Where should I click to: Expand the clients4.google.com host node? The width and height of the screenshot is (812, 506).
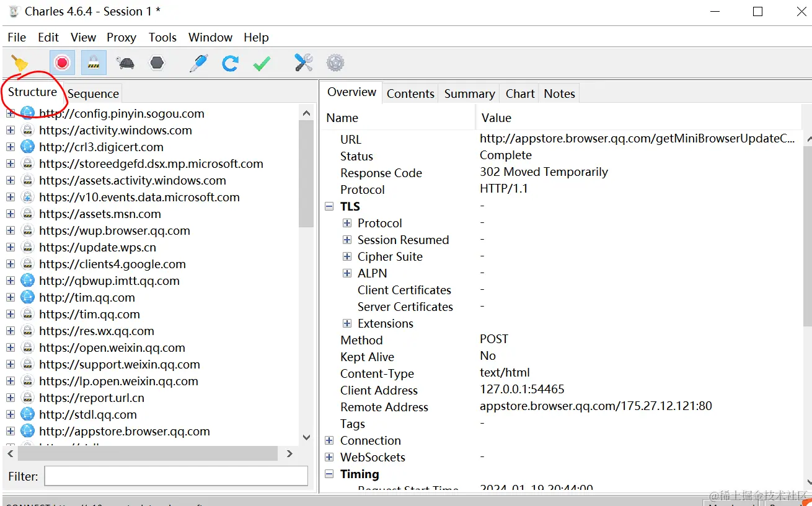coord(11,264)
